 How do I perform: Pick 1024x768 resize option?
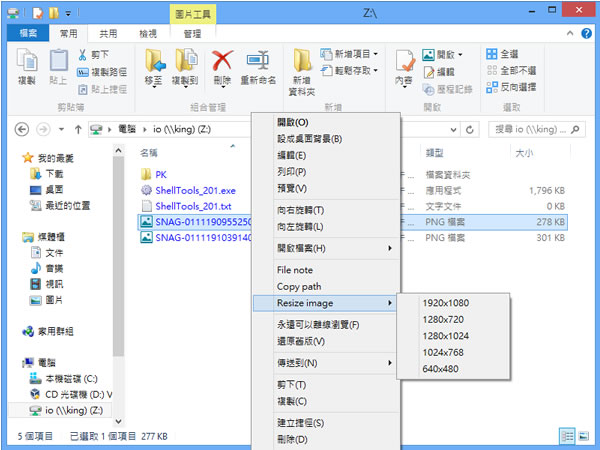point(453,352)
